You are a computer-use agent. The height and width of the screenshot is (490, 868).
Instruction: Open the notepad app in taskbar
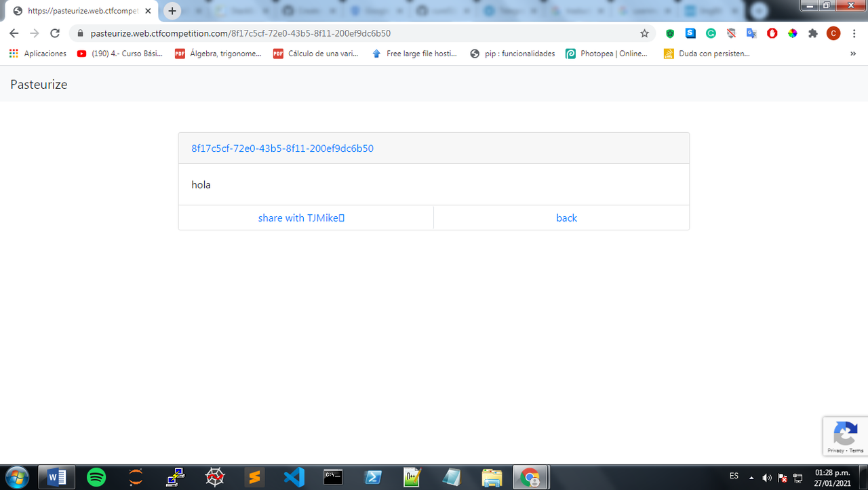[452, 477]
